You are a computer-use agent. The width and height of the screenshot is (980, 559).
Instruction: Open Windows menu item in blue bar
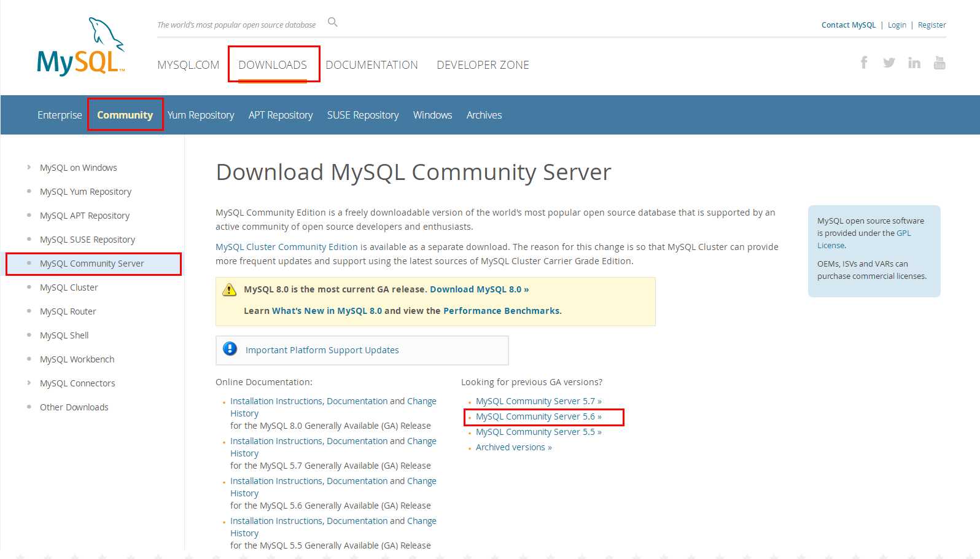coord(432,115)
